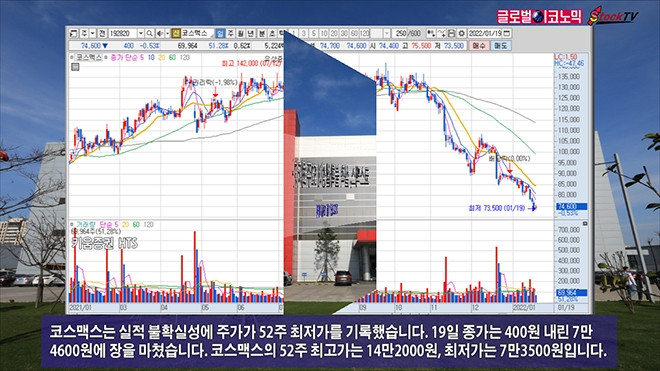660x371 pixels.
Task: Select the 년 yearly period tab
Action: click(x=251, y=34)
